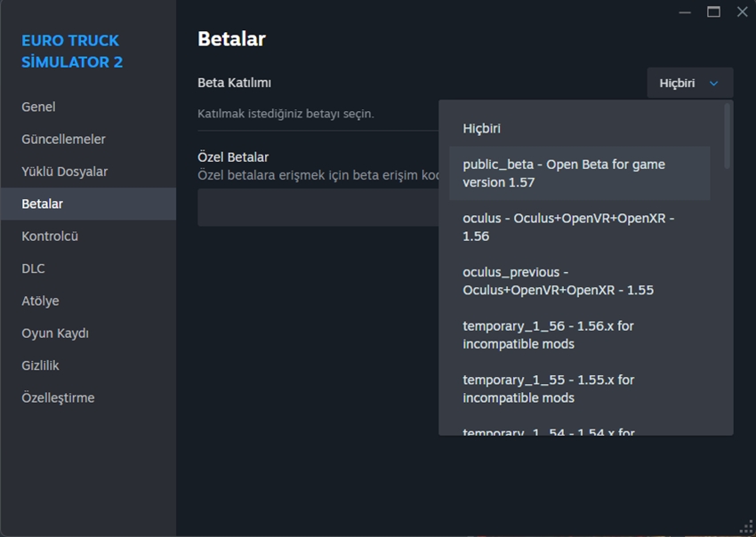Close the properties window

pos(742,12)
